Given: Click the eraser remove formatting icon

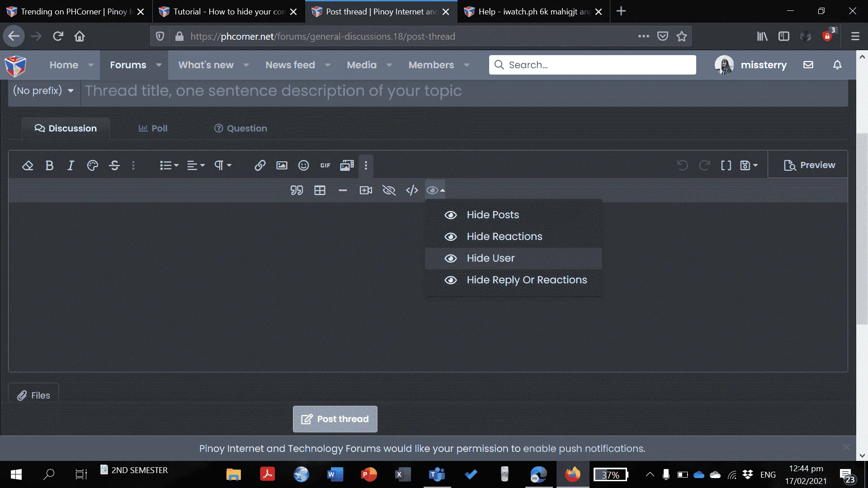Looking at the screenshot, I should pos(28,165).
